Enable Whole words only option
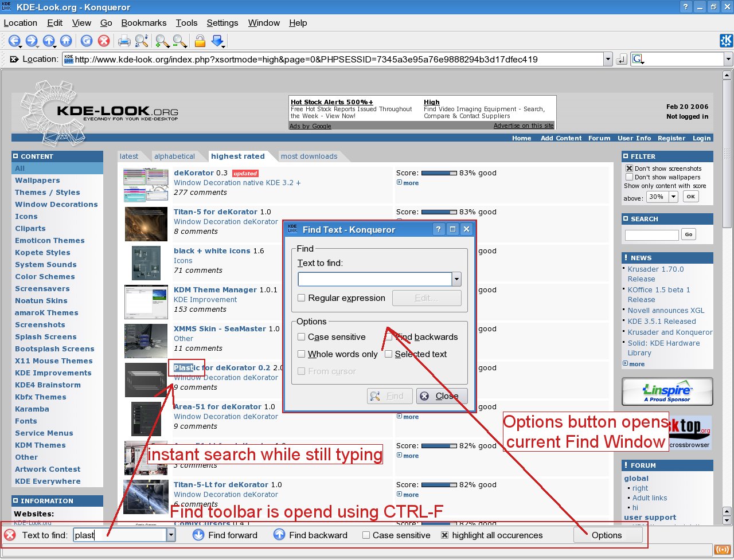Image resolution: width=734 pixels, height=560 pixels. tap(301, 354)
